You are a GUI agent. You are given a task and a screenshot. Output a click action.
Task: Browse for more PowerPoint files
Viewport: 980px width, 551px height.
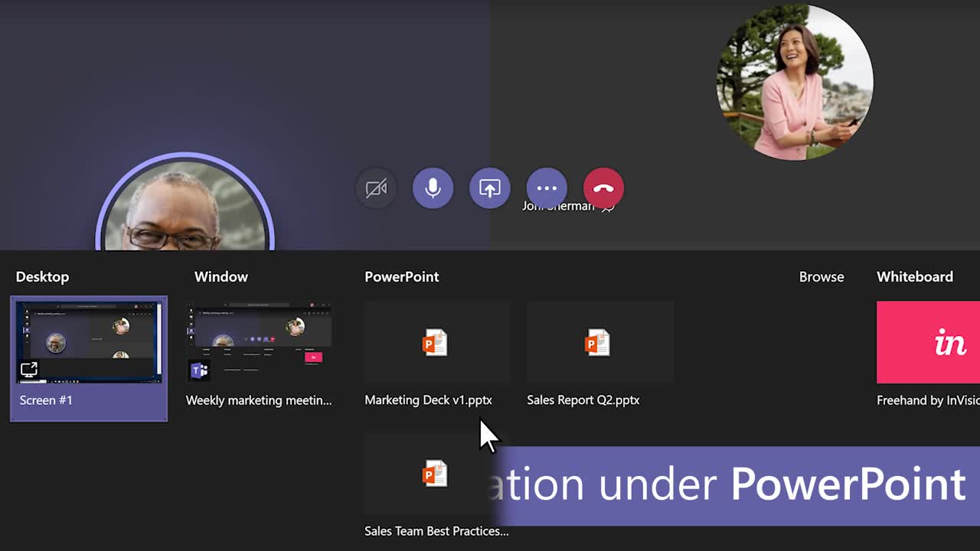(822, 277)
